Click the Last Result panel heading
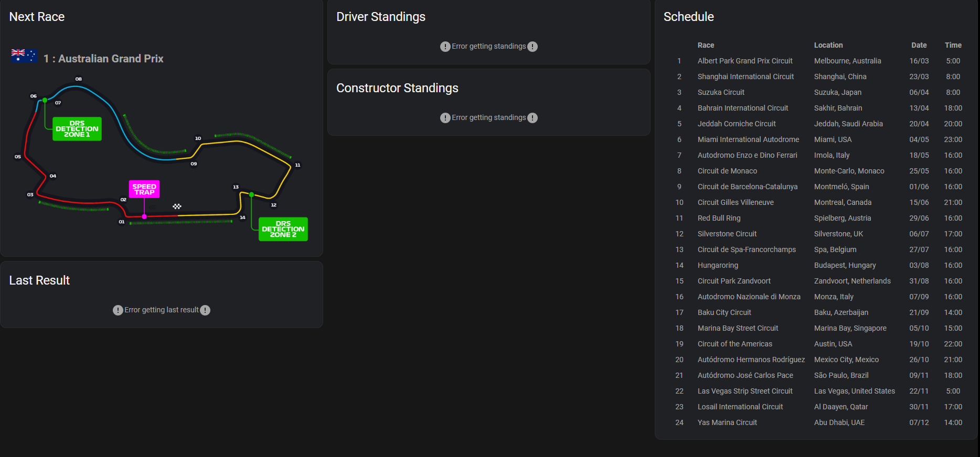Screen dimensions: 980x457 click(39, 280)
